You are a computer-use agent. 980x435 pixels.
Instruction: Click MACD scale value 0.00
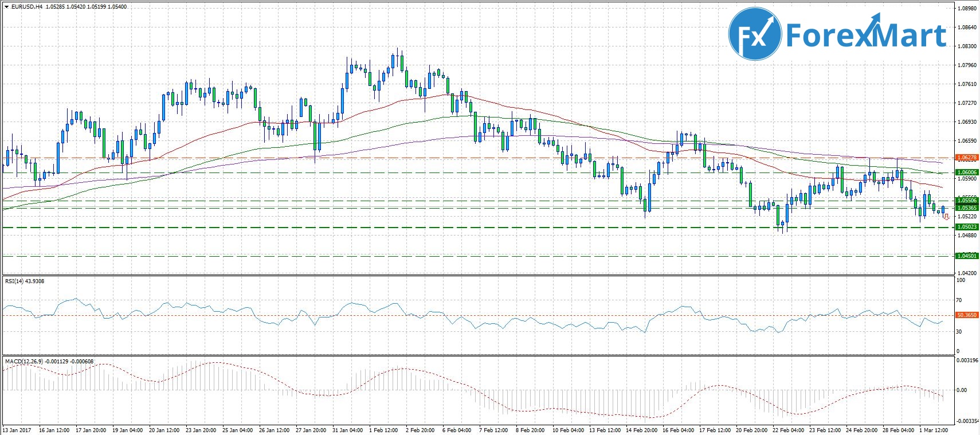pyautogui.click(x=962, y=390)
